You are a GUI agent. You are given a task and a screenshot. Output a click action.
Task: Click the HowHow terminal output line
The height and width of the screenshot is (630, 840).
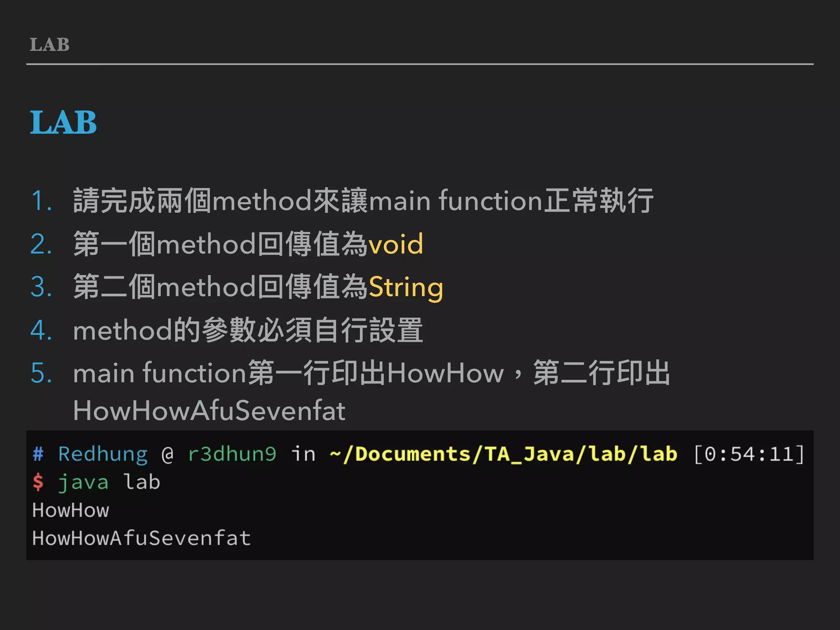71,510
